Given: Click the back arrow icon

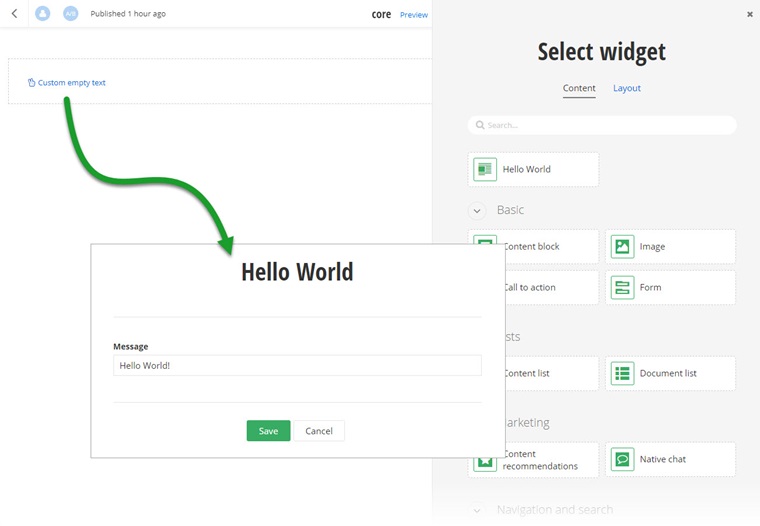Looking at the screenshot, I should (x=14, y=14).
